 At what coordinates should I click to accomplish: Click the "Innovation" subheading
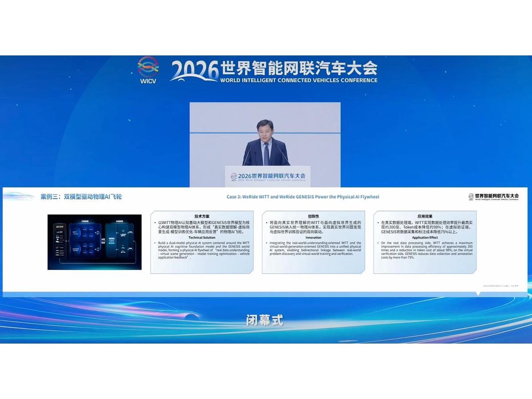[x=314, y=238]
